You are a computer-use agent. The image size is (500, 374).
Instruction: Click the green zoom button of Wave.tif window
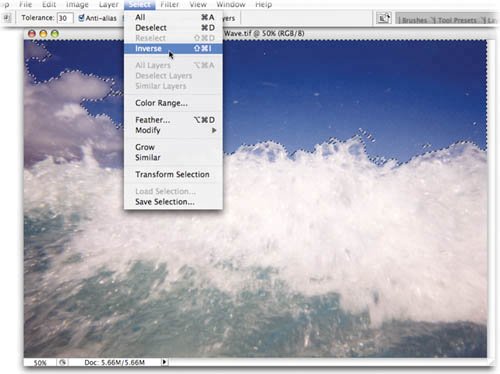(x=55, y=33)
